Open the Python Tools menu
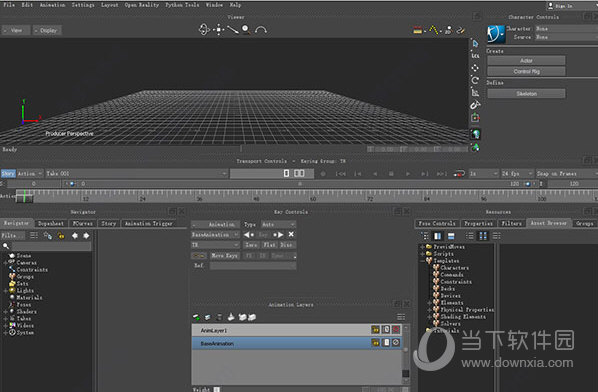Screen dimensions: 598x392 182,5
